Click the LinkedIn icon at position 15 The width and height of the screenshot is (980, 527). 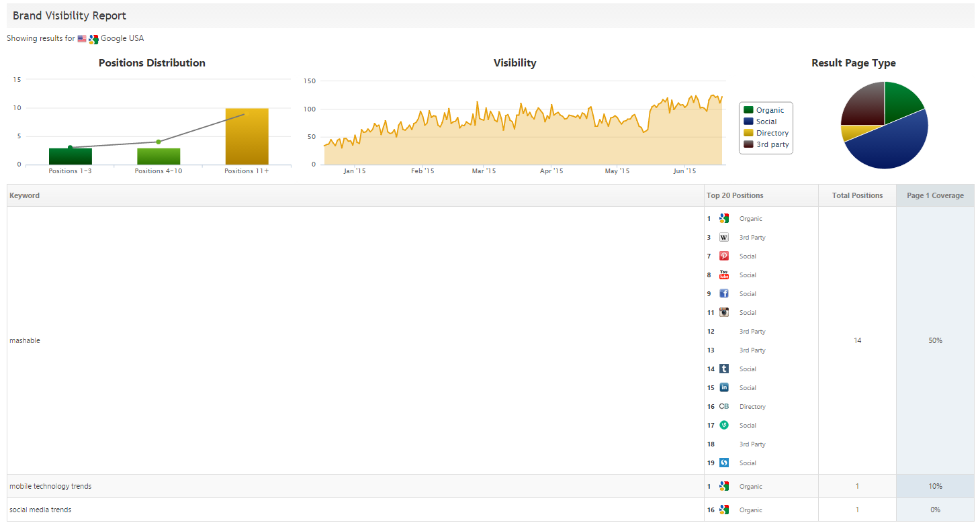tap(723, 388)
